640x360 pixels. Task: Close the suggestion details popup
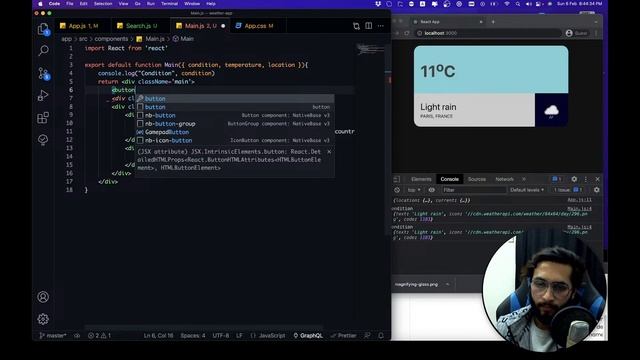329,152
